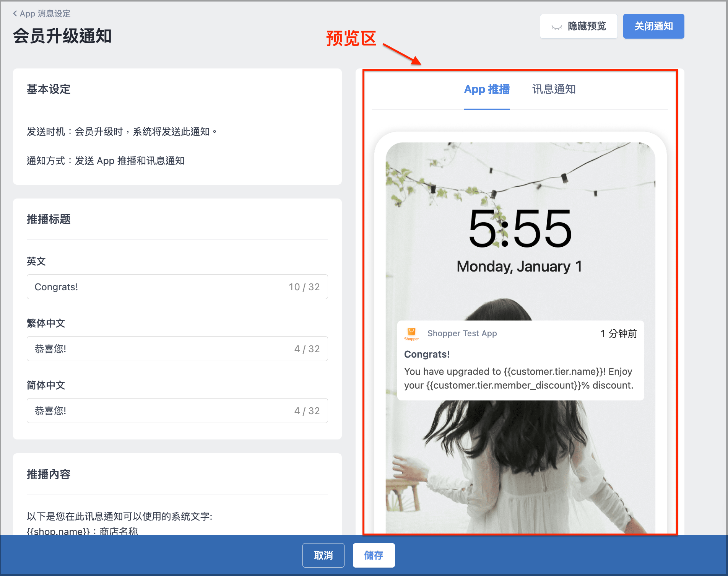Click the 1 分钟前 timestamp in notification

point(618,334)
